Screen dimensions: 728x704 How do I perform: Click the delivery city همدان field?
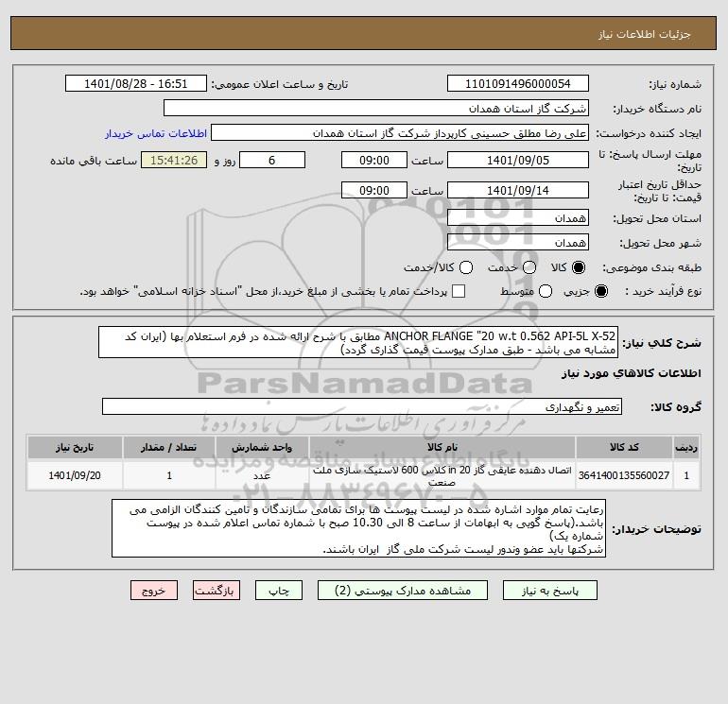click(x=518, y=242)
